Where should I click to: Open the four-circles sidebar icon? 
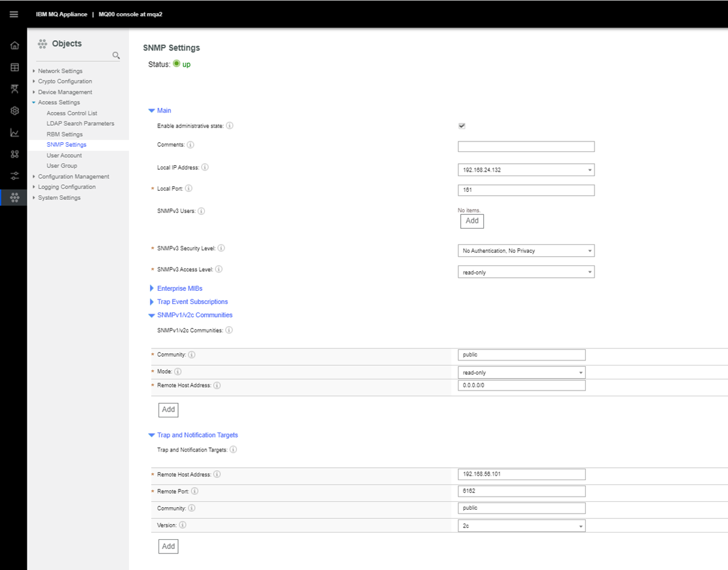15,154
